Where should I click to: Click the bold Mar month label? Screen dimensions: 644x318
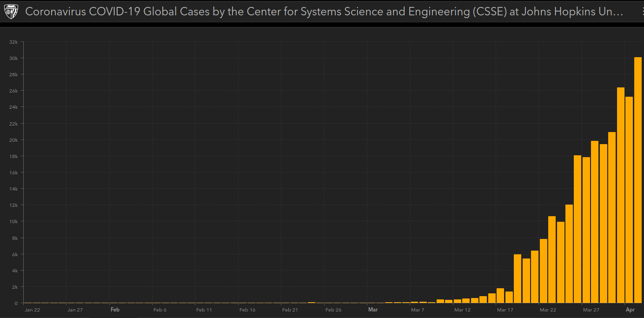[372, 309]
